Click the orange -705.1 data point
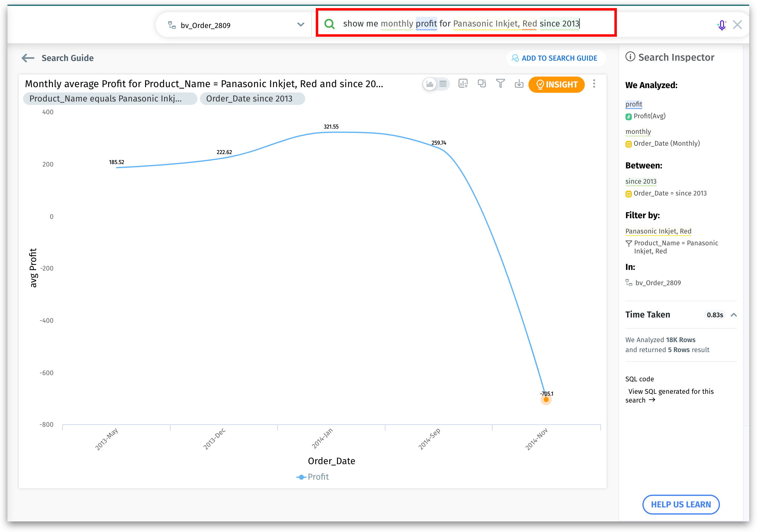The width and height of the screenshot is (757, 532). 546,400
